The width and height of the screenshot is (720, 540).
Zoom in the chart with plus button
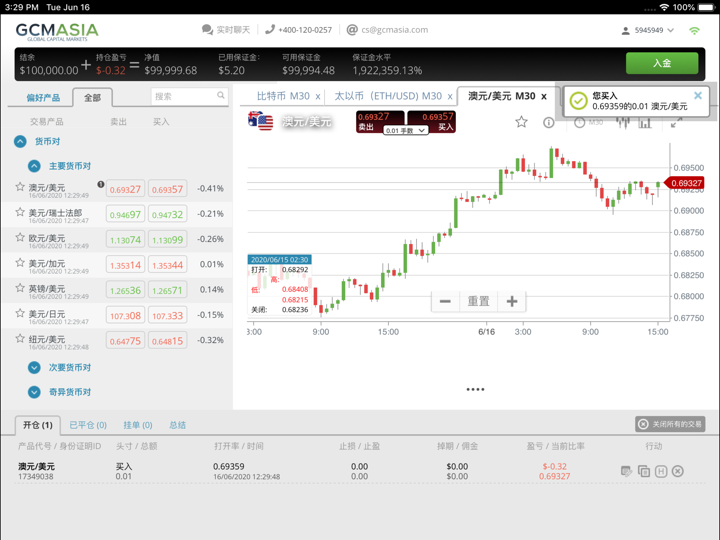click(512, 301)
